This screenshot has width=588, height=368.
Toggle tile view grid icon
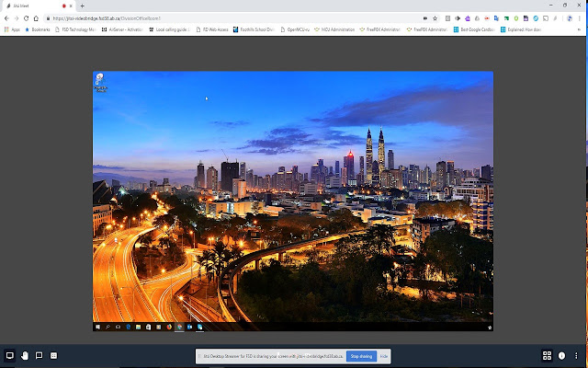548,355
